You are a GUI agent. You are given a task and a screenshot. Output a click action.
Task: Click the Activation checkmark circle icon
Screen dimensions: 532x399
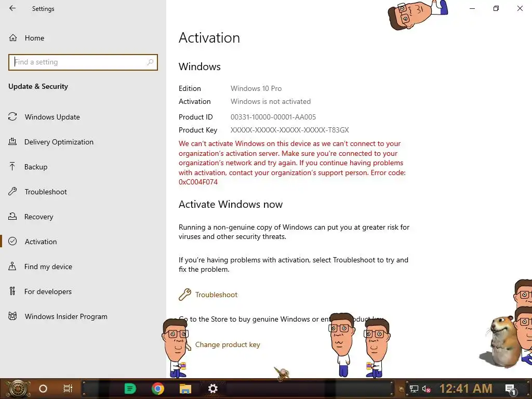coord(12,241)
